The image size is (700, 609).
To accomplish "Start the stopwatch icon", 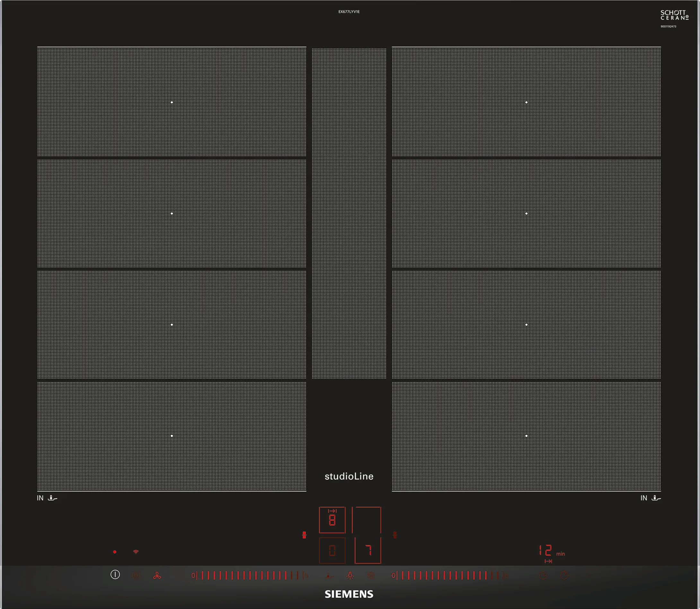I will pos(564,576).
